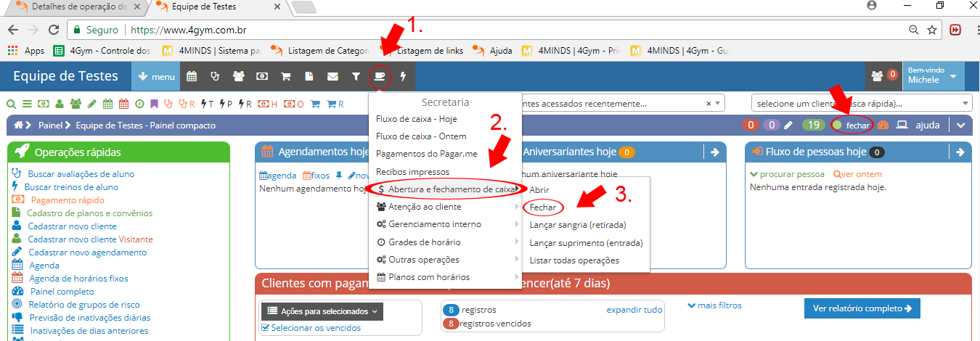Click the lightning bolt icon in dark toolbar
The width and height of the screenshot is (980, 341).
pyautogui.click(x=403, y=76)
